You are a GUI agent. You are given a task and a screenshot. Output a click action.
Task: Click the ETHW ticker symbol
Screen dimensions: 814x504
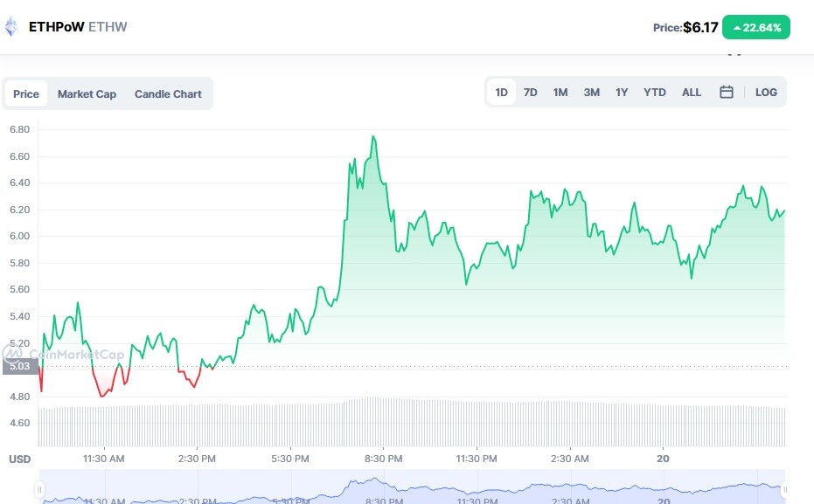coord(108,27)
